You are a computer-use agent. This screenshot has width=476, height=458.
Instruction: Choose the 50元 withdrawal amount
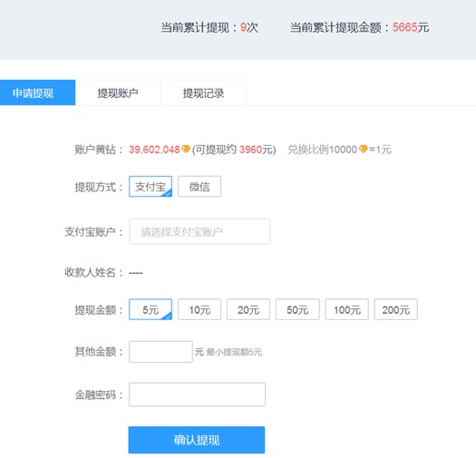pyautogui.click(x=297, y=309)
